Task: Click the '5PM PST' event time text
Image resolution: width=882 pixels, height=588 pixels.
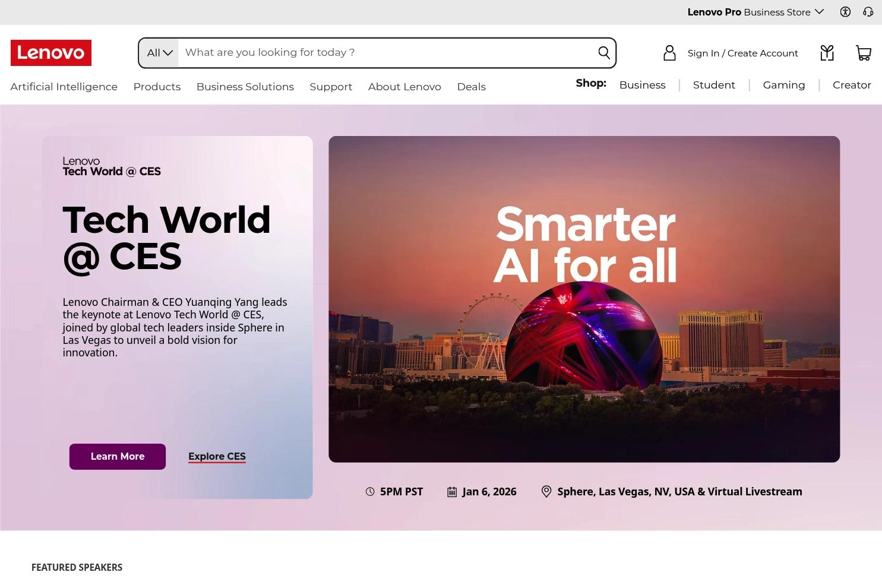Action: [x=402, y=492]
